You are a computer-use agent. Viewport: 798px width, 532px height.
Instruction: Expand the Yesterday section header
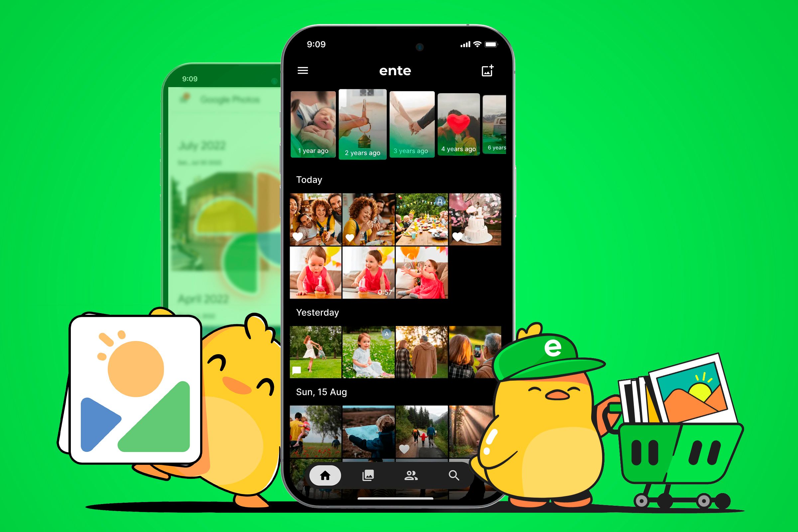(318, 313)
